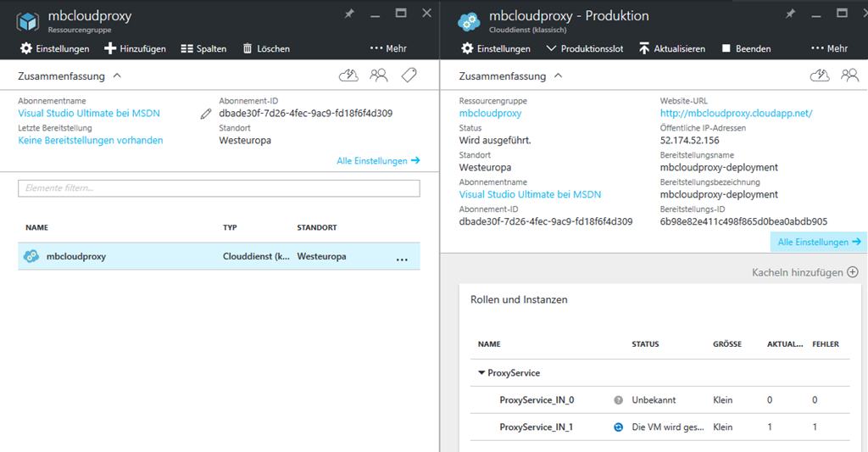Pin the mbcloudproxy resource group blade
This screenshot has height=452, width=868.
[349, 14]
